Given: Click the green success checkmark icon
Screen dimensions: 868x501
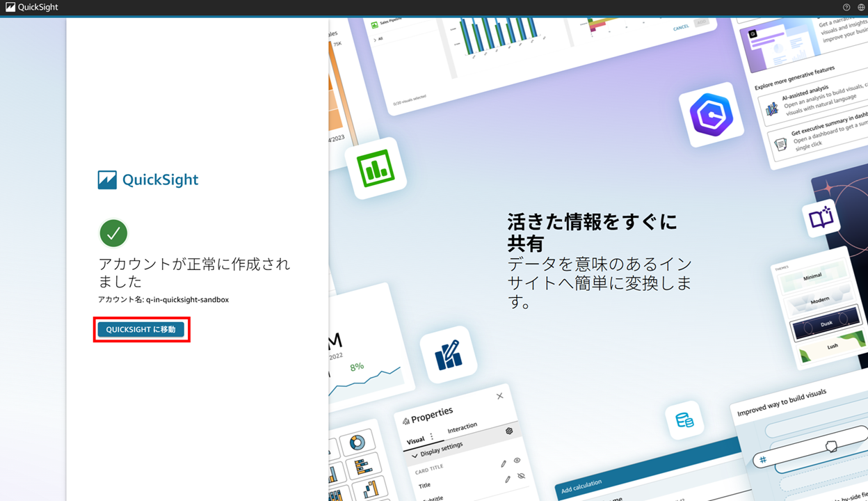Looking at the screenshot, I should point(113,233).
